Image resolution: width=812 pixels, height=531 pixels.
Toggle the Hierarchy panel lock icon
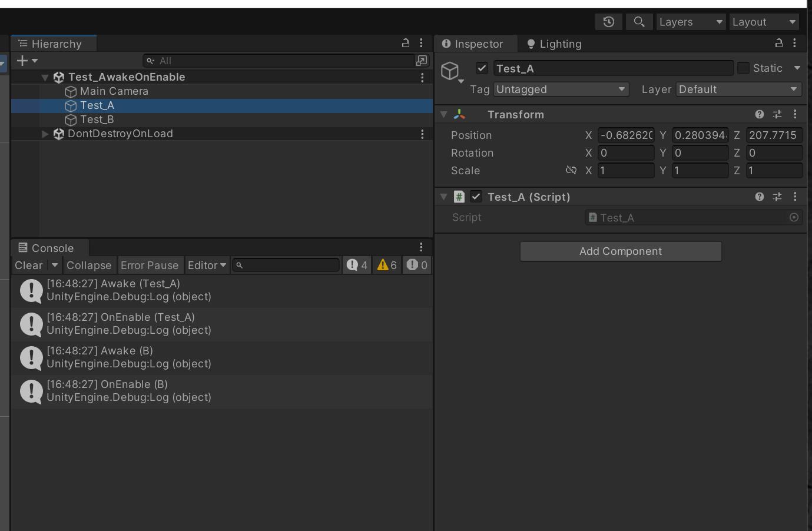tap(406, 43)
